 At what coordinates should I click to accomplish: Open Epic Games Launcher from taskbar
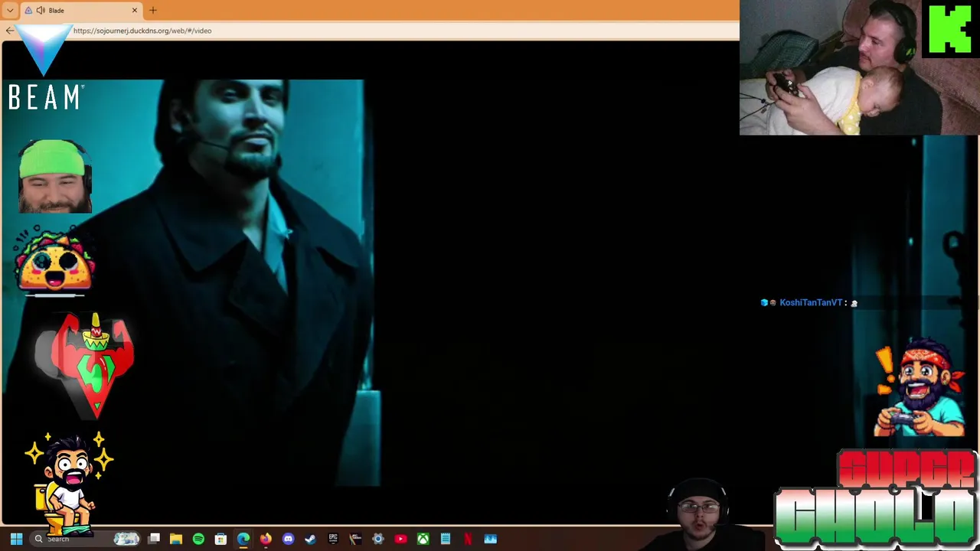pyautogui.click(x=333, y=539)
